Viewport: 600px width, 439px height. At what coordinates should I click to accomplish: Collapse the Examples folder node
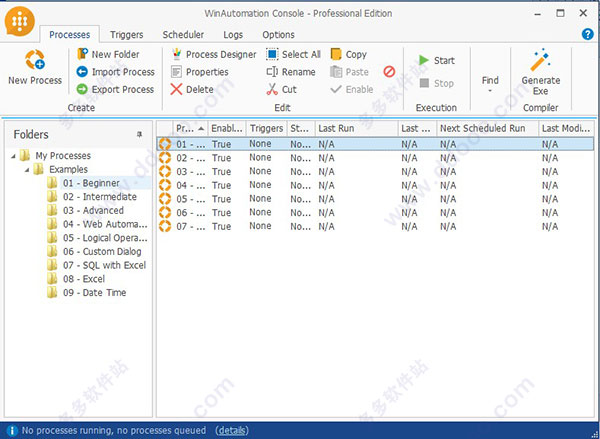click(27, 170)
